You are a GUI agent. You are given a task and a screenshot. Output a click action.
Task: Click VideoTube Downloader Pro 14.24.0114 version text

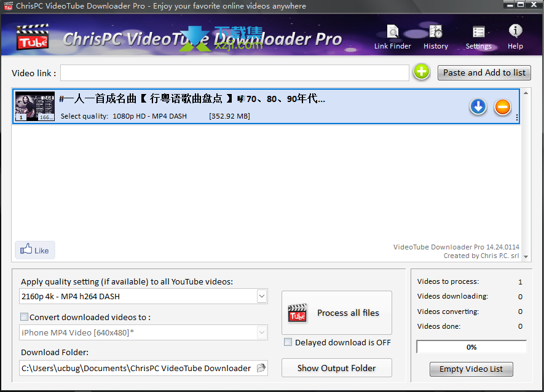(x=456, y=247)
